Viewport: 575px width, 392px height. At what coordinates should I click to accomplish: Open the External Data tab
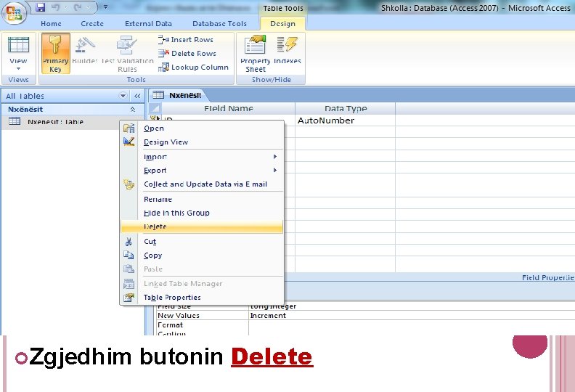tap(148, 23)
